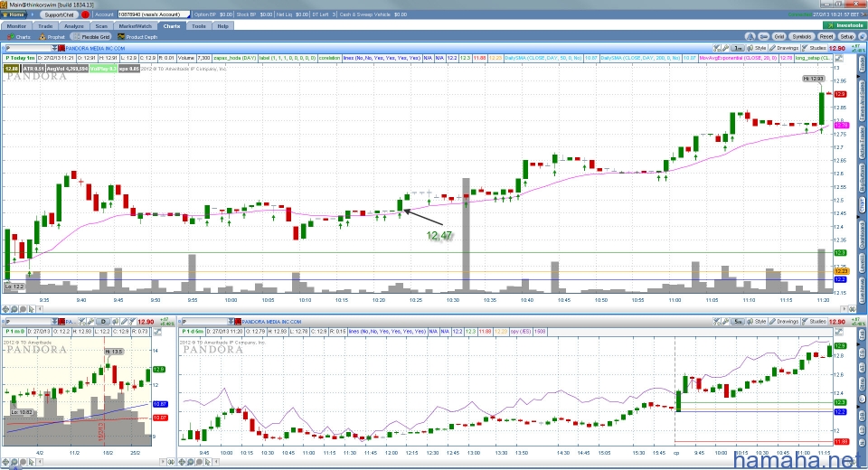
Task: Open the Times And Sales sidebar tab
Action: point(862,101)
